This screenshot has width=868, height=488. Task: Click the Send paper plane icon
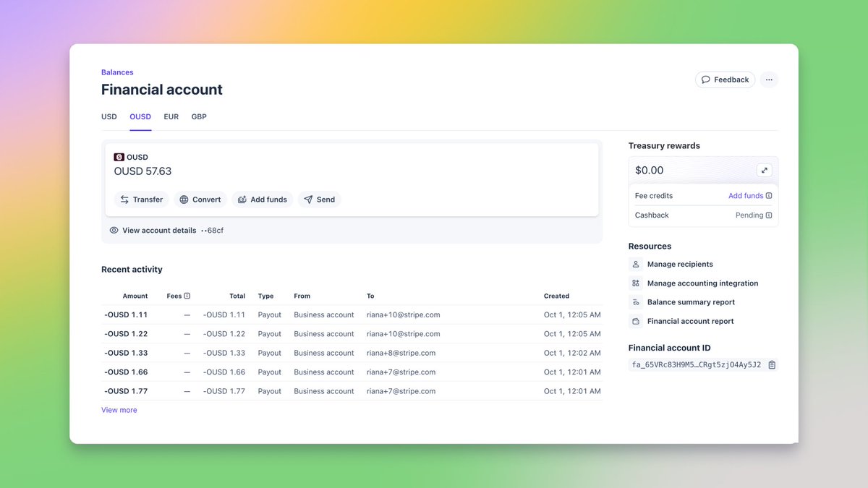308,200
